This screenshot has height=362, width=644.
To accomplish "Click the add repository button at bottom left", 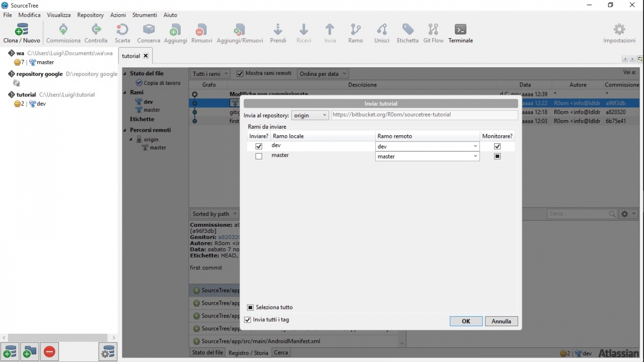I will (x=10, y=352).
